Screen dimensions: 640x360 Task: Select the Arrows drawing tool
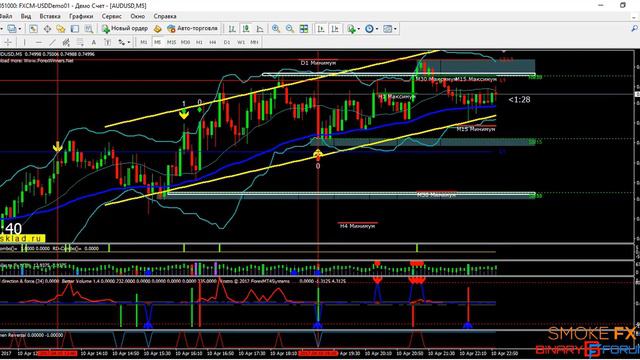122,42
